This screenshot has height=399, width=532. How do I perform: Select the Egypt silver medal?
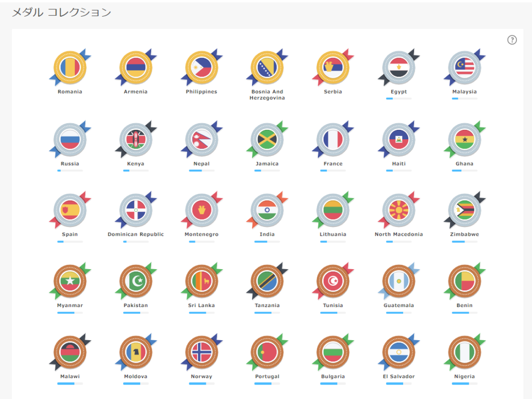tap(398, 68)
